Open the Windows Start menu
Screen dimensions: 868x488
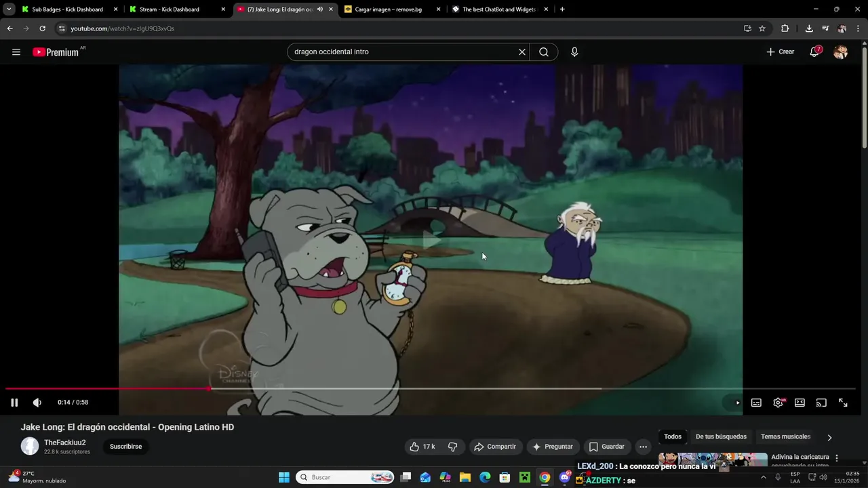point(284,477)
